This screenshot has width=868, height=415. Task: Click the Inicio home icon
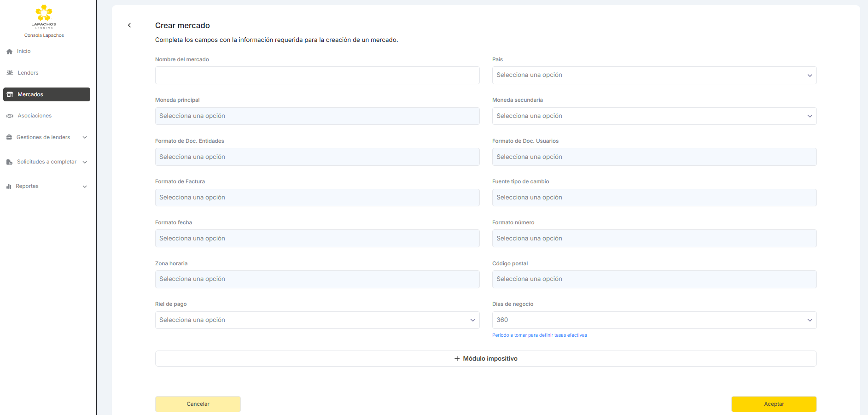coord(9,52)
